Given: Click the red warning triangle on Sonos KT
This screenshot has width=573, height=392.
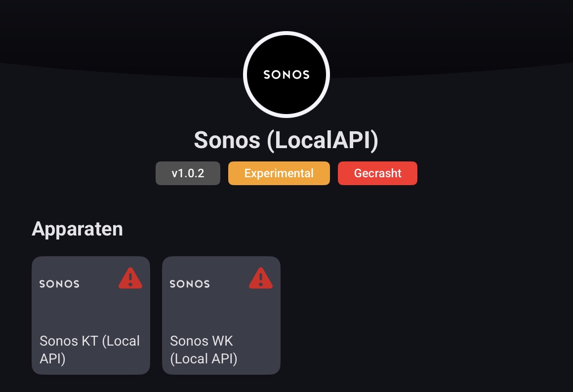Looking at the screenshot, I should click(130, 278).
